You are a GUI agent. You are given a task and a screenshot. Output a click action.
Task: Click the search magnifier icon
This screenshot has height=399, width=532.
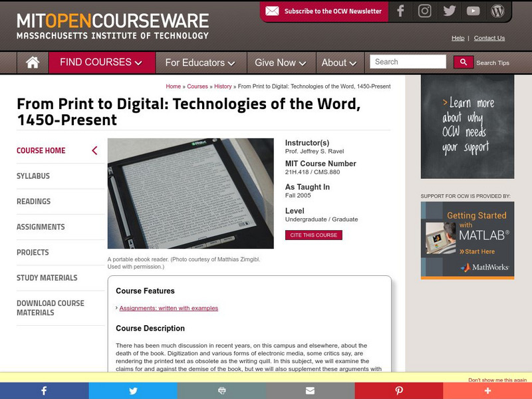click(464, 61)
